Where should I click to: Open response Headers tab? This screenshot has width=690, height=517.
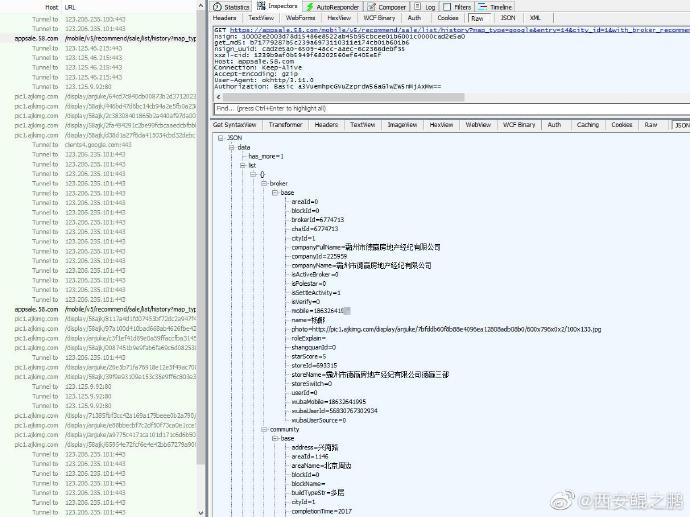(326, 125)
